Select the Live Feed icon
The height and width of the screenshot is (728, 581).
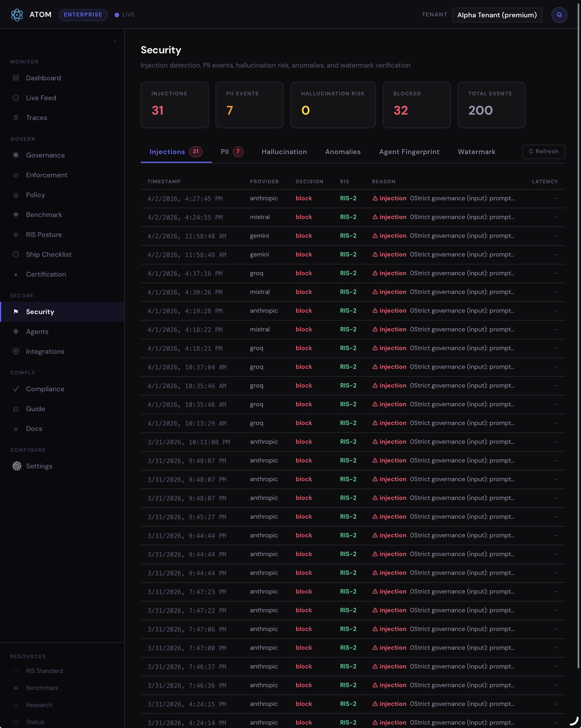[x=16, y=98]
